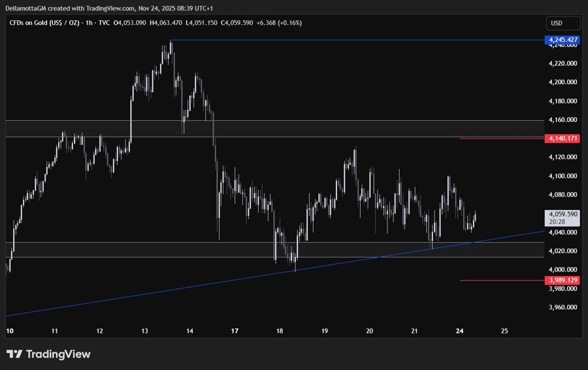Click the +6.368 (+0.16%) change value
Image resolution: width=588 pixels, height=370 pixels.
tap(278, 23)
